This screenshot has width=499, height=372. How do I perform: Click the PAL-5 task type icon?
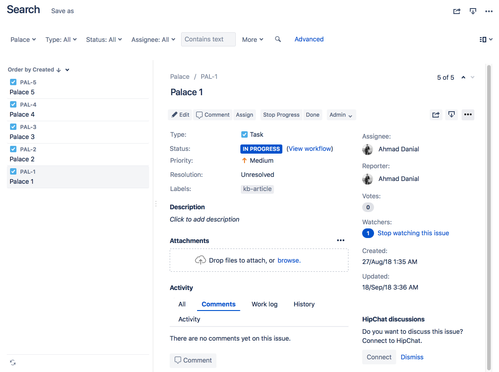coord(13,82)
